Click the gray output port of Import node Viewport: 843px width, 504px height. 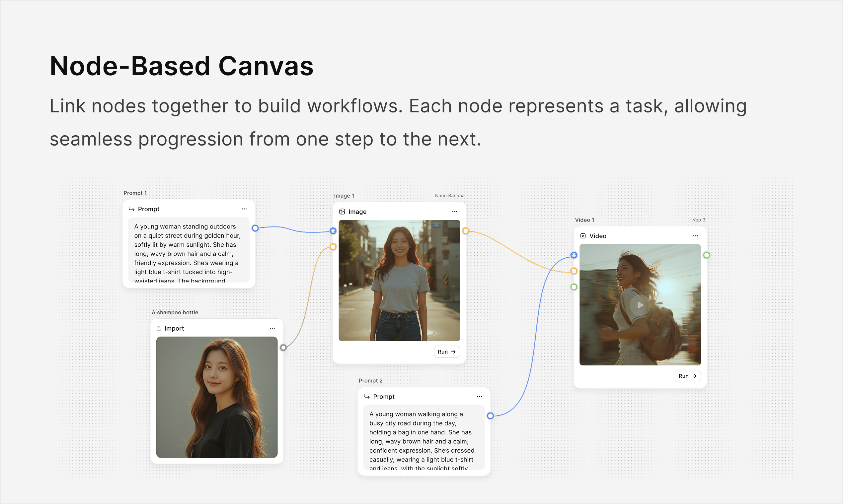click(284, 347)
